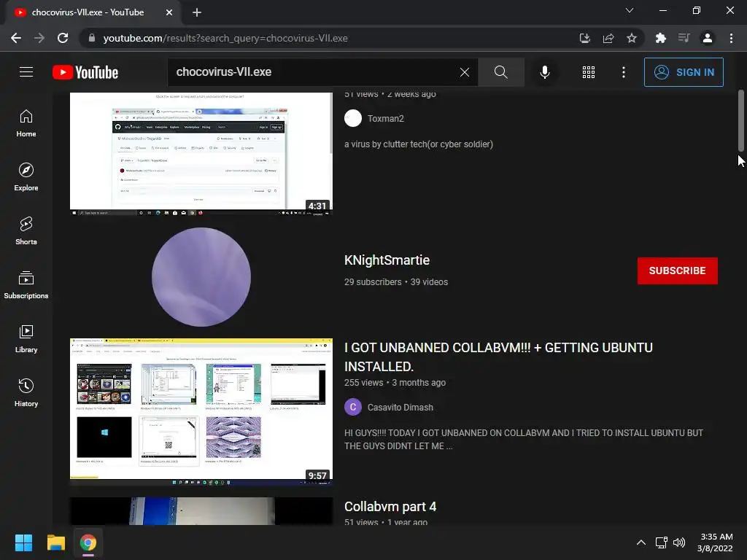Open a new browser tab
Image resolution: width=747 pixels, height=560 pixels.
coord(197,12)
